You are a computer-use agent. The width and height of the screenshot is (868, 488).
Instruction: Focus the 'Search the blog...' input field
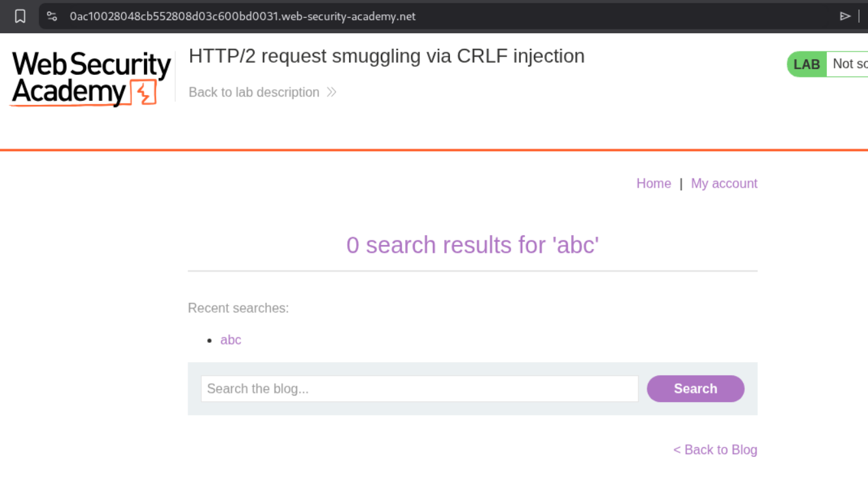click(419, 389)
